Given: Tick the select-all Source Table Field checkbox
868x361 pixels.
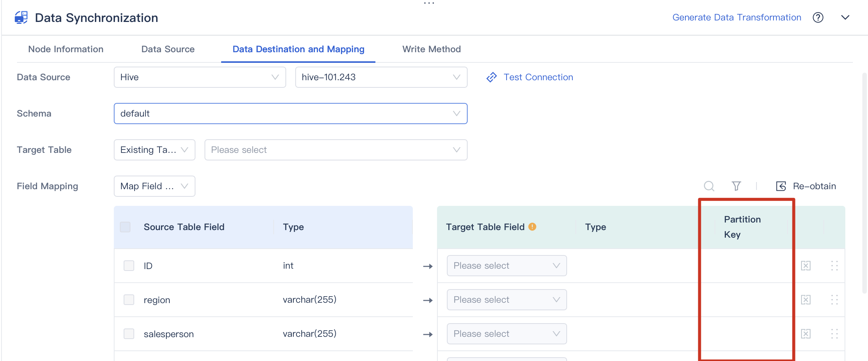Looking at the screenshot, I should tap(125, 227).
